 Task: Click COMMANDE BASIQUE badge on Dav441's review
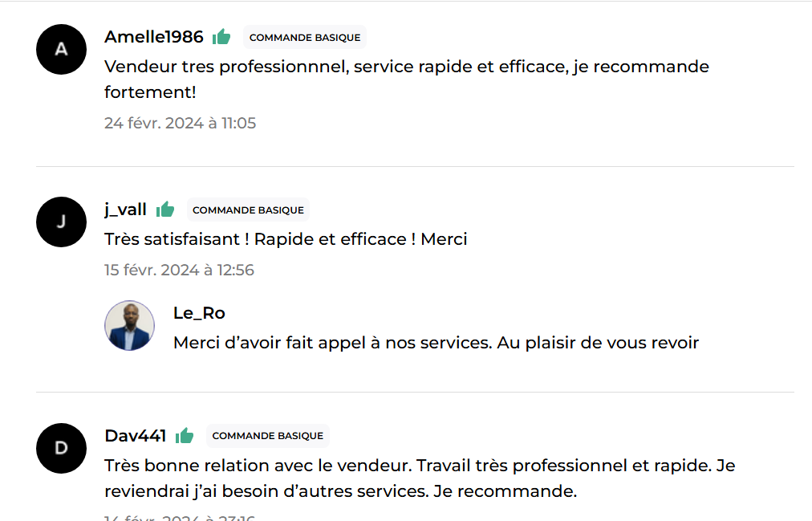click(267, 436)
